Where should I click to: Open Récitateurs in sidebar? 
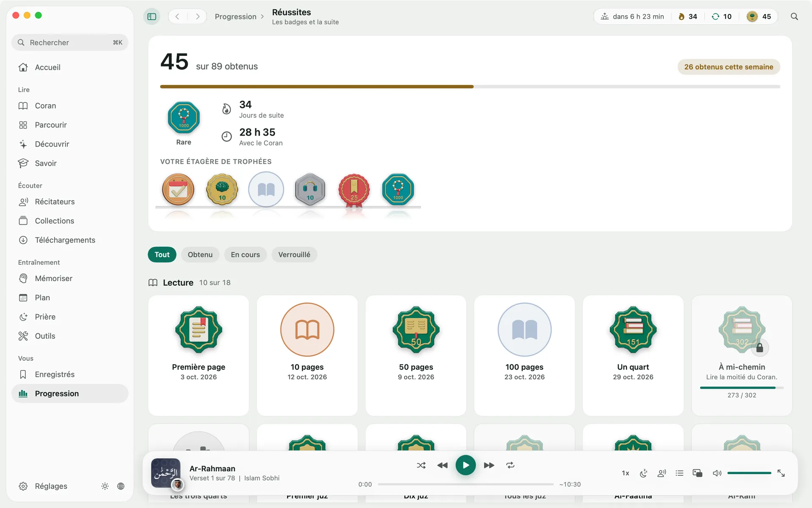[70, 202]
